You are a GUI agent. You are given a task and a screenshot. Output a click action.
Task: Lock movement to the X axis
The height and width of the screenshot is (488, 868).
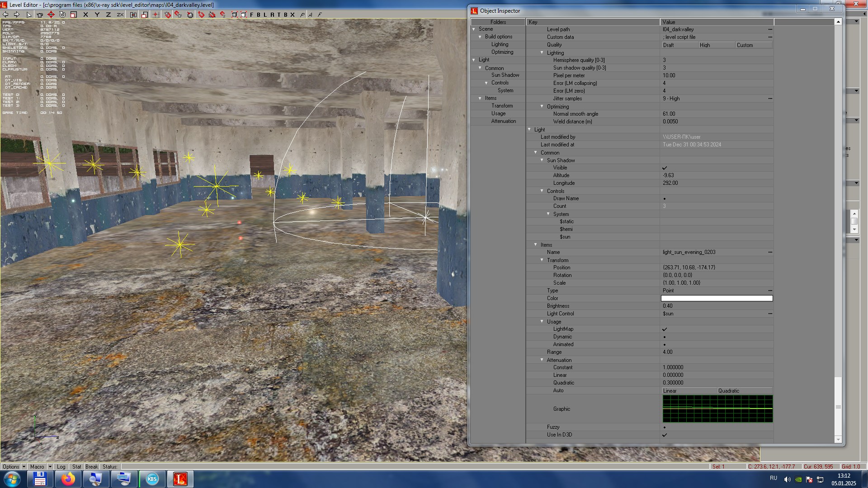click(85, 14)
